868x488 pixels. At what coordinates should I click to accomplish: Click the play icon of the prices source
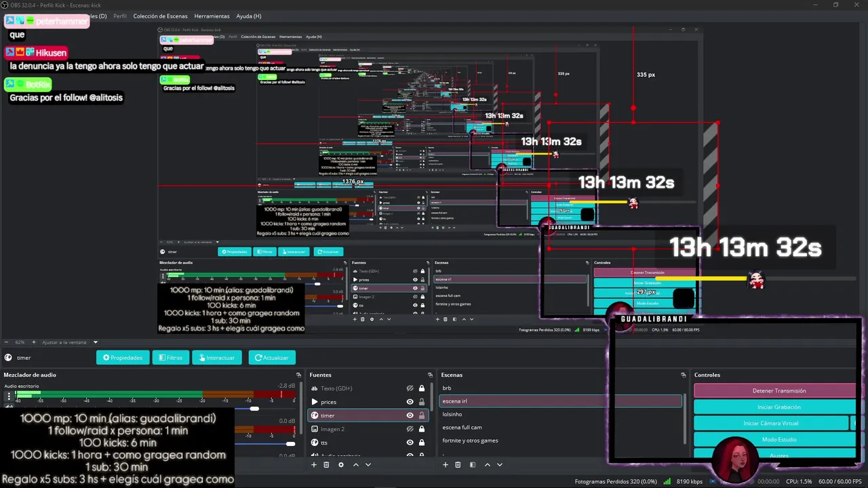click(x=315, y=402)
